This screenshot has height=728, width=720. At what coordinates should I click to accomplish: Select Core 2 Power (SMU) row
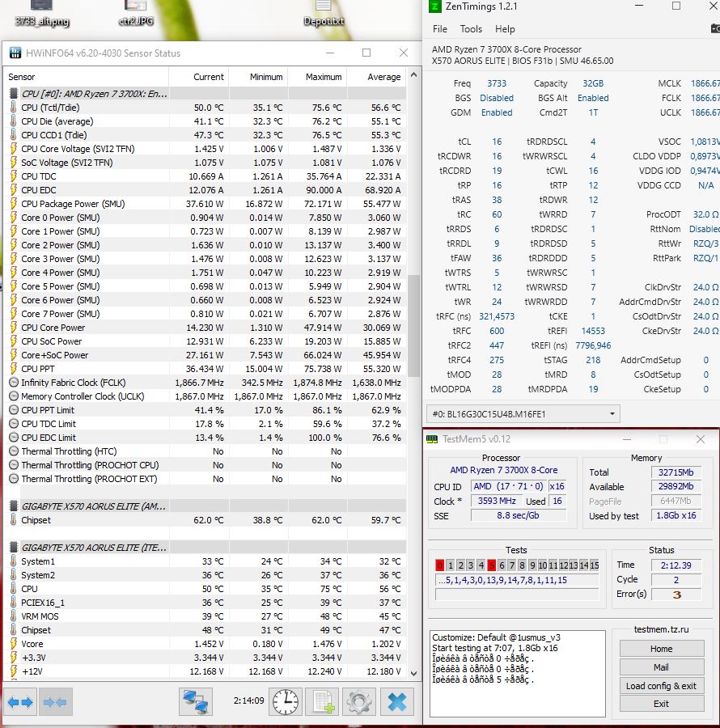tap(205, 245)
